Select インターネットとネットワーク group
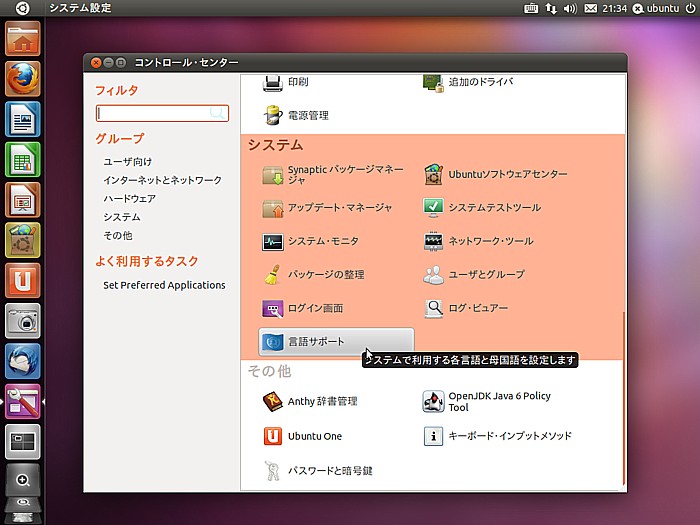The image size is (700, 525). pyautogui.click(x=162, y=180)
